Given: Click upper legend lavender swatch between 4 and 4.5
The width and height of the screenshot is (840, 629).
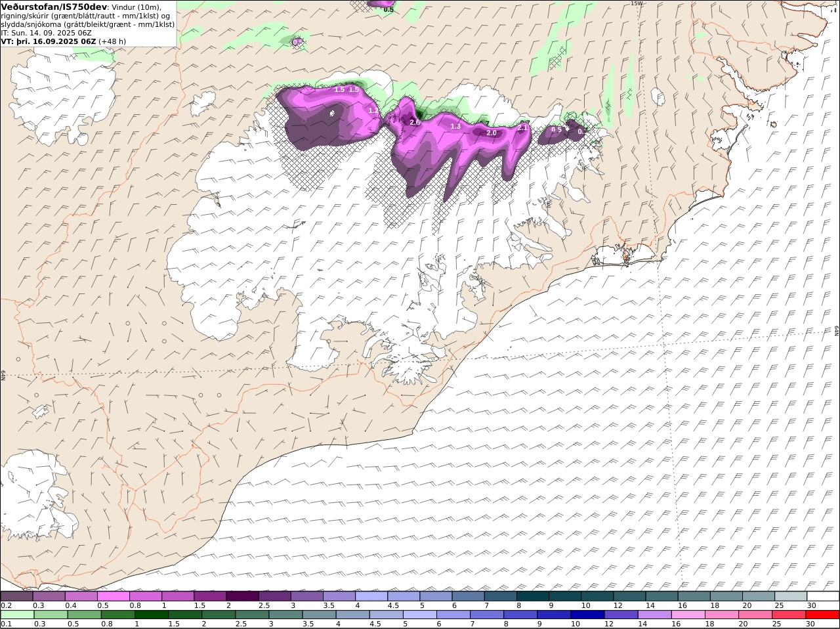Looking at the screenshot, I should coord(370,596).
